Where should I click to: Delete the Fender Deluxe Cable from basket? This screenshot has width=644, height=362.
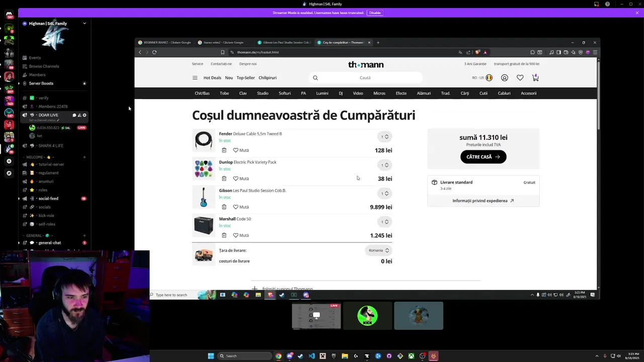click(x=224, y=150)
